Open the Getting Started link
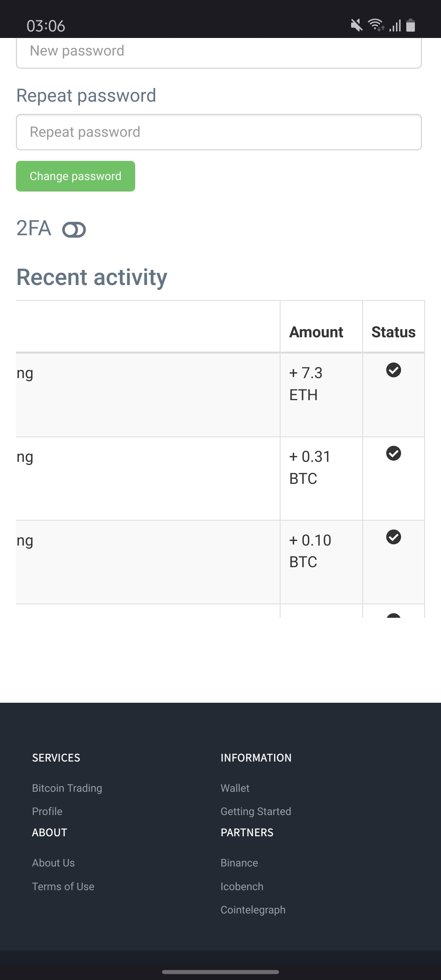The image size is (441, 980). pyautogui.click(x=256, y=811)
